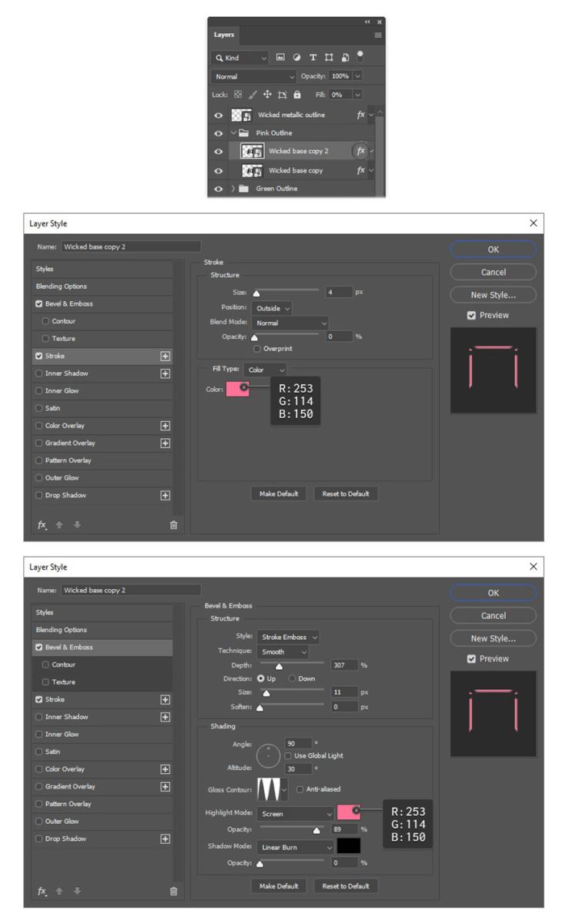
Task: Open the Fill Type Color dropdown
Action: pos(265,370)
